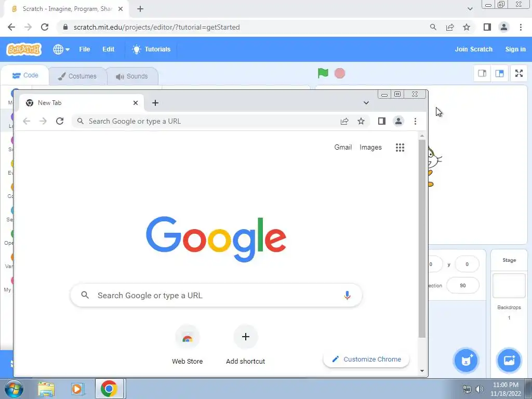Open the Google apps grid
The height and width of the screenshot is (399, 532).
400,147
